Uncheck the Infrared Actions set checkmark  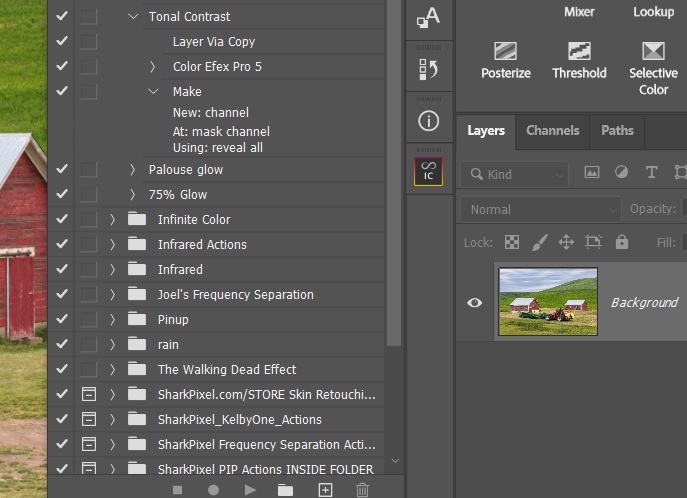pyautogui.click(x=62, y=244)
